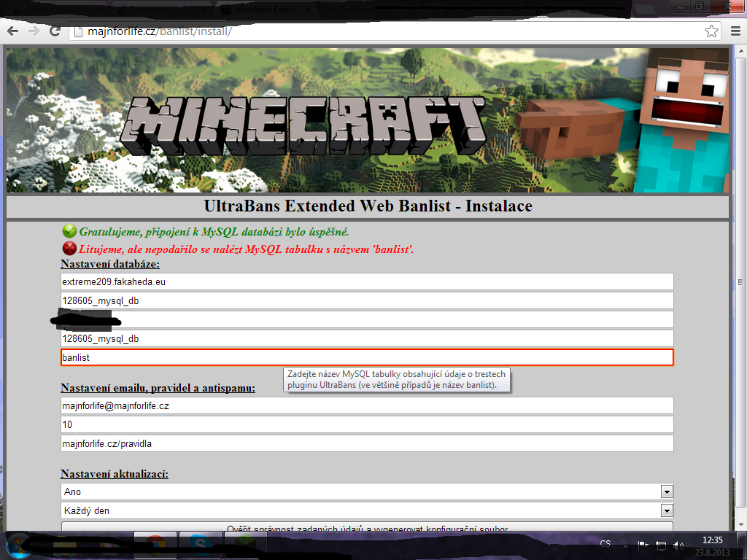Click the 'UltraBans Extended Web Banlist - Instalace' heading
The image size is (747, 560).
tap(368, 206)
